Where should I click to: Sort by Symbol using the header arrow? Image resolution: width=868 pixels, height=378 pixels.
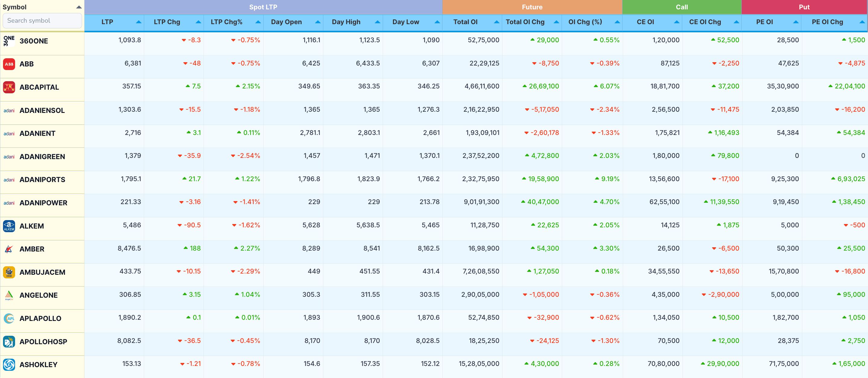(x=79, y=7)
